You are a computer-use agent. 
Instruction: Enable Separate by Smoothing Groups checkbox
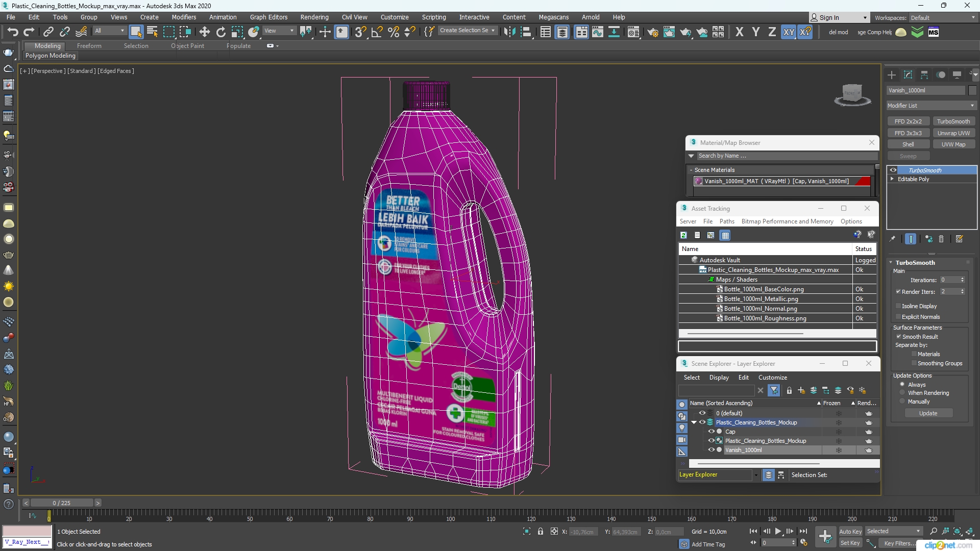pos(914,363)
